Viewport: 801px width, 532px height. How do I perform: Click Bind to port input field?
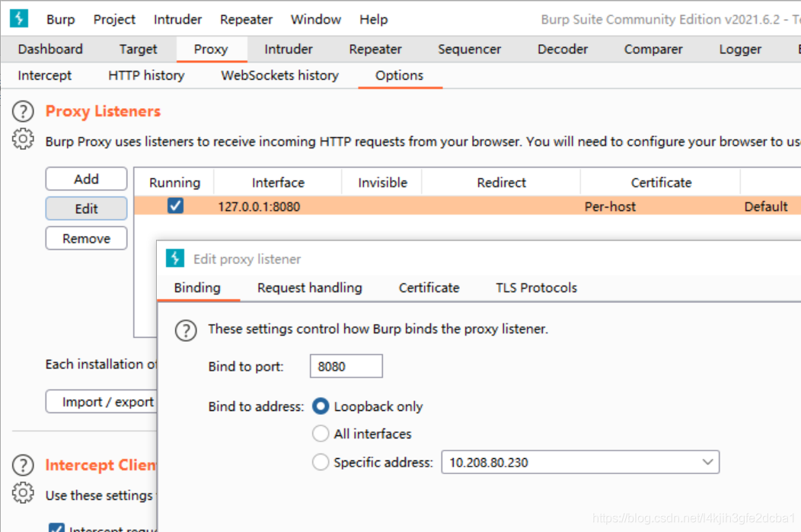[x=346, y=366]
